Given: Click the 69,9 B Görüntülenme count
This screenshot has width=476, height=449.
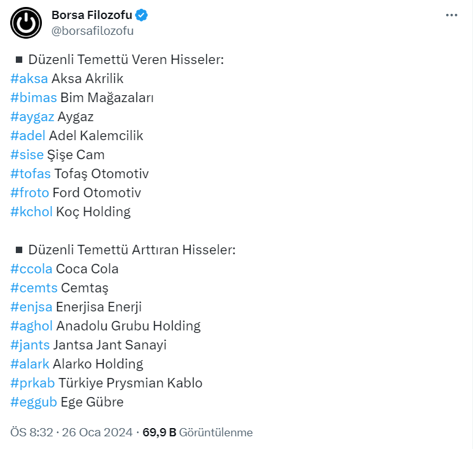Looking at the screenshot, I should point(197,433).
